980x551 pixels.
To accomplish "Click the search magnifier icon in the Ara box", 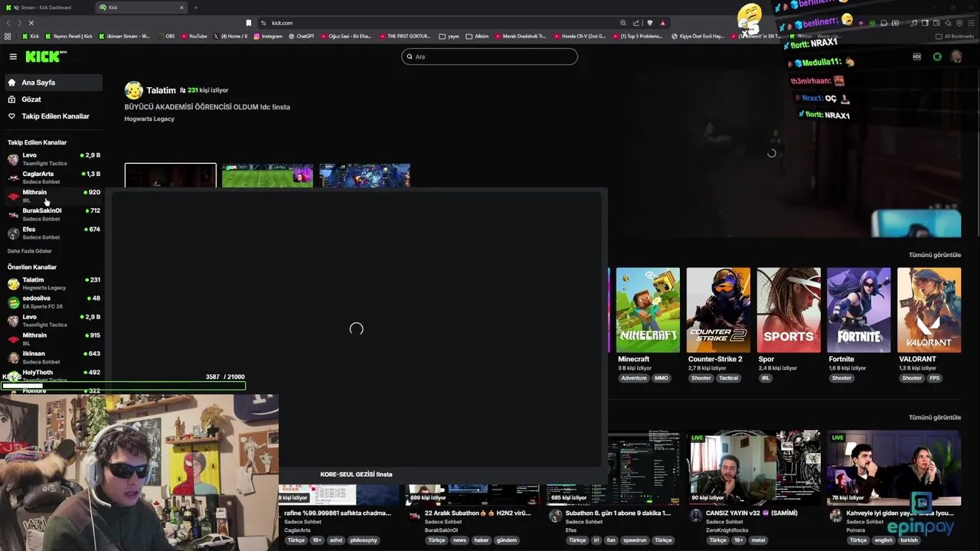I will tap(410, 57).
